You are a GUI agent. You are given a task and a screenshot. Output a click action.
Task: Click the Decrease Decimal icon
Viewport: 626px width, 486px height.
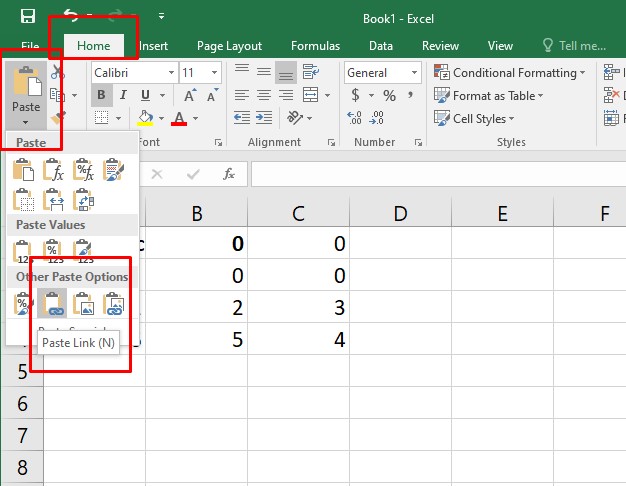coord(376,118)
